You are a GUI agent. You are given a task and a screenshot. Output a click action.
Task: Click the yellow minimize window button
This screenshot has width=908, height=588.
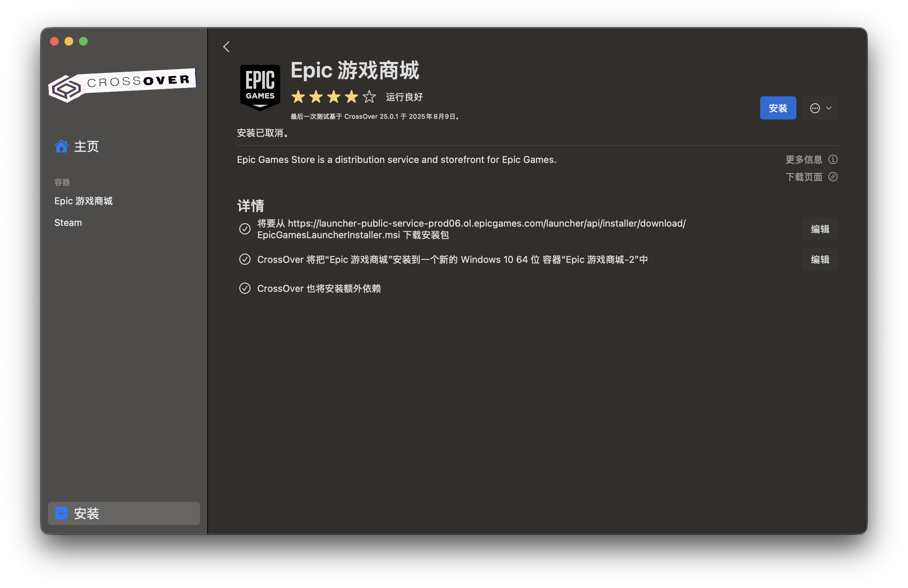click(x=69, y=41)
